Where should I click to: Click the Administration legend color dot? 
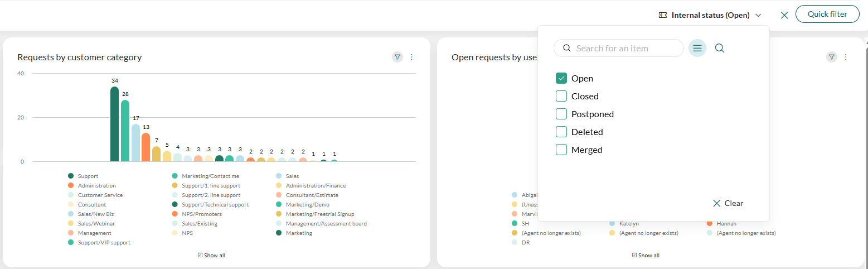coord(71,186)
